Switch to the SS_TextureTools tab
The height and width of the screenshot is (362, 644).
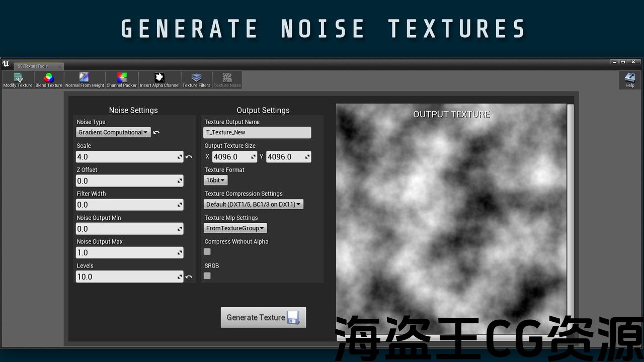coord(33,66)
